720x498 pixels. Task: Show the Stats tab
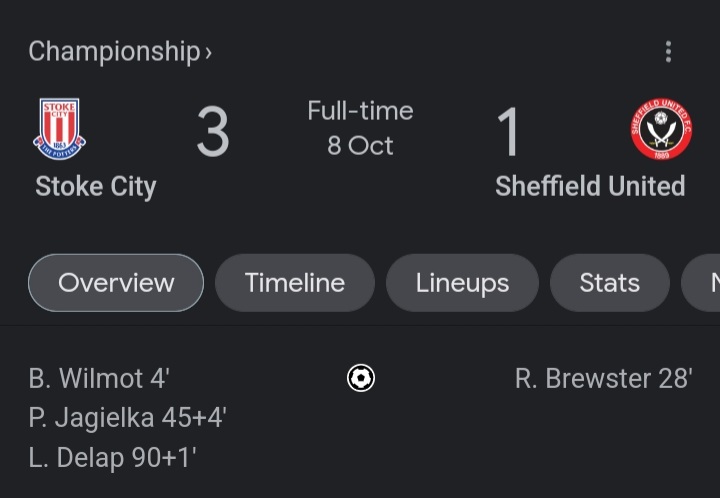coord(609,283)
